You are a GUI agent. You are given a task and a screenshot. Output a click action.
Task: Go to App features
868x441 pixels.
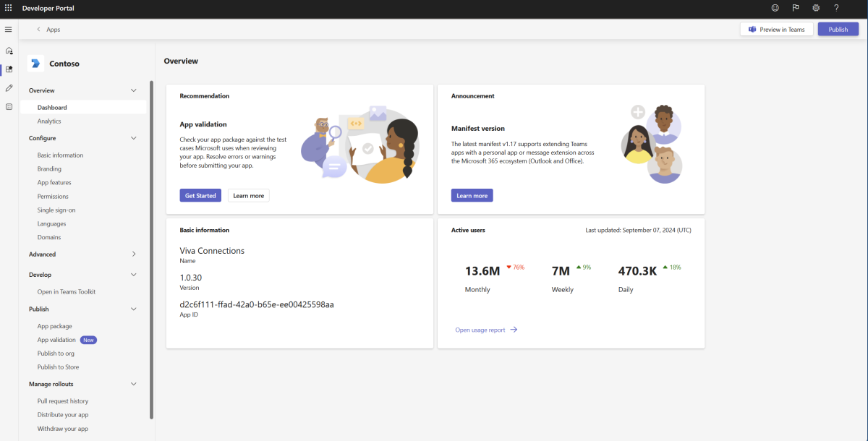(54, 183)
